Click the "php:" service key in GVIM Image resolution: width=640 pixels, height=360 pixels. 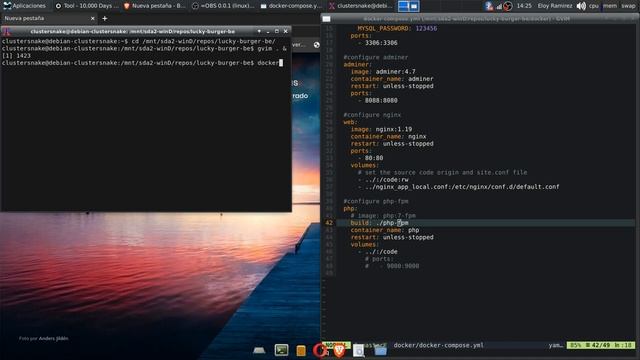pos(350,209)
